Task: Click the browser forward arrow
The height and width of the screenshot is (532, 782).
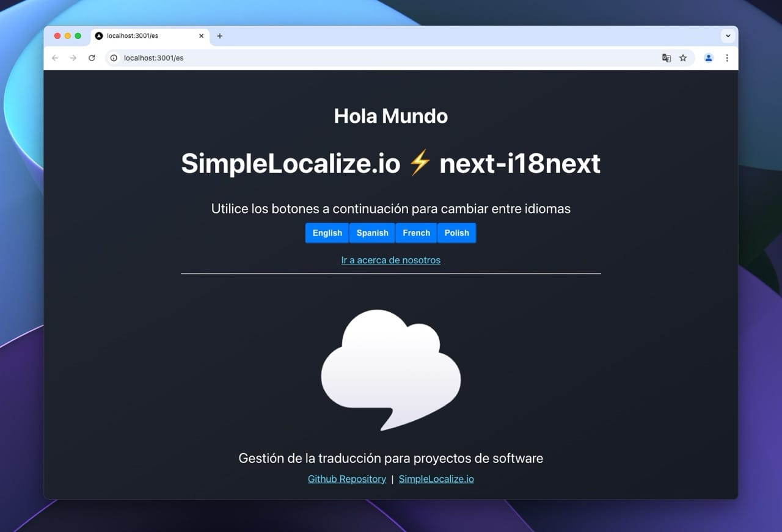Action: (x=73, y=58)
